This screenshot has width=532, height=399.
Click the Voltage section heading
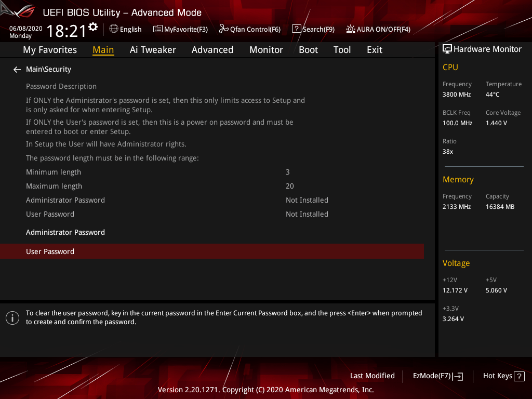[456, 263]
